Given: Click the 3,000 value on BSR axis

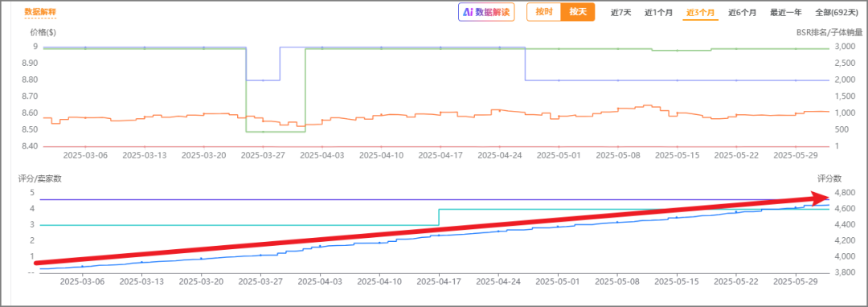Looking at the screenshot, I should (x=844, y=47).
